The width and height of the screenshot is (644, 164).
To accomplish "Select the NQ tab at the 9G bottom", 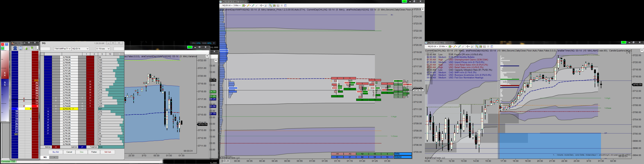I will (45, 157).
